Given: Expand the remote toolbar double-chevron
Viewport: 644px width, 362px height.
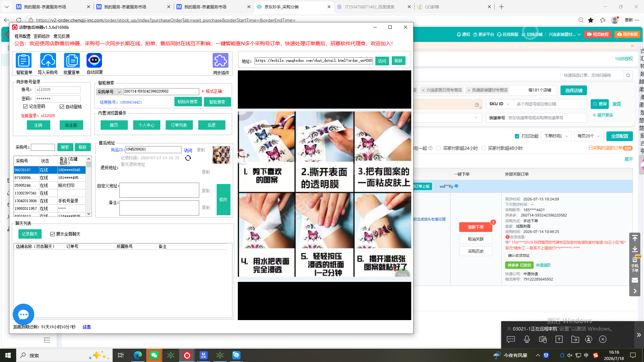Looking at the screenshot, I should pos(639,335).
